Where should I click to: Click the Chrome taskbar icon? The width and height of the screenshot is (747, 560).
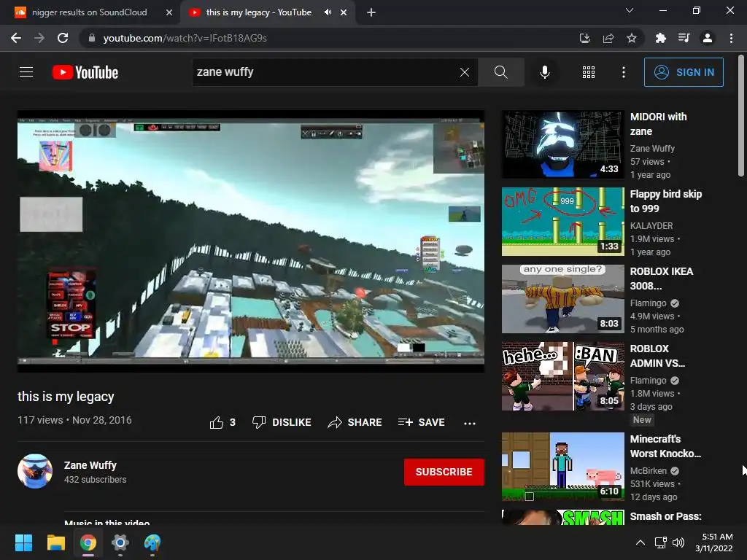pyautogui.click(x=88, y=542)
